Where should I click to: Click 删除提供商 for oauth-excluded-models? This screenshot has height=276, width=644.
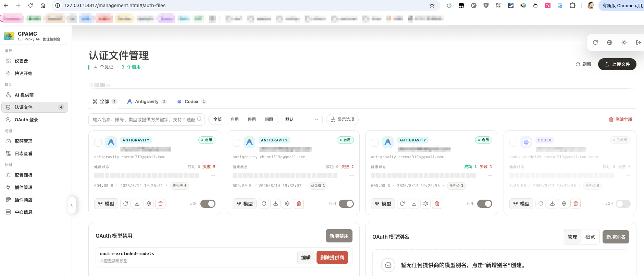click(332, 258)
